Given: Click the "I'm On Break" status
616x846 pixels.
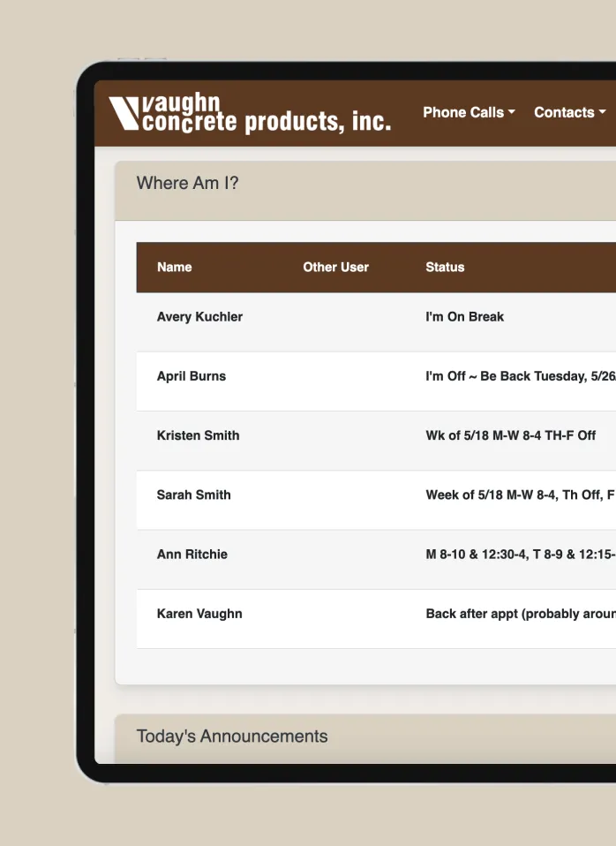Looking at the screenshot, I should coord(464,317).
